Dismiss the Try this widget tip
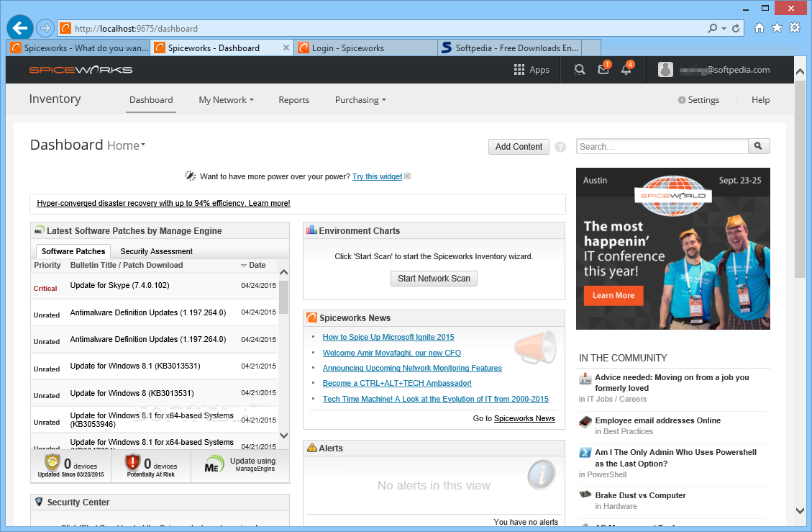 tap(408, 176)
